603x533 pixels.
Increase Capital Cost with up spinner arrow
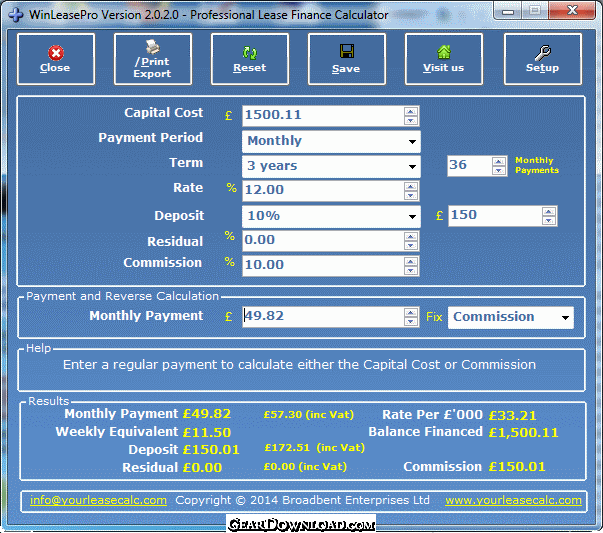[411, 112]
